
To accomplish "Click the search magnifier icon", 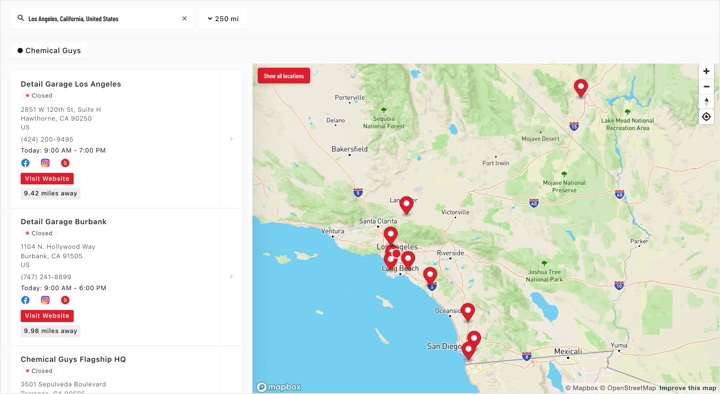I will coord(21,18).
